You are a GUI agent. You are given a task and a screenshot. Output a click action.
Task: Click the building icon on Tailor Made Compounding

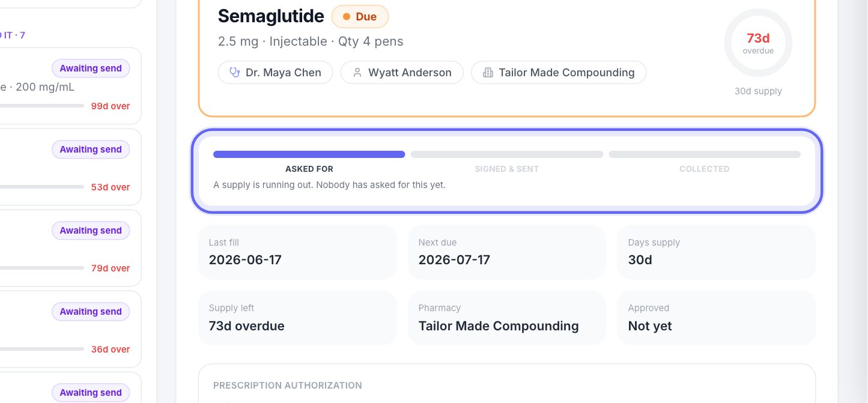pyautogui.click(x=488, y=73)
